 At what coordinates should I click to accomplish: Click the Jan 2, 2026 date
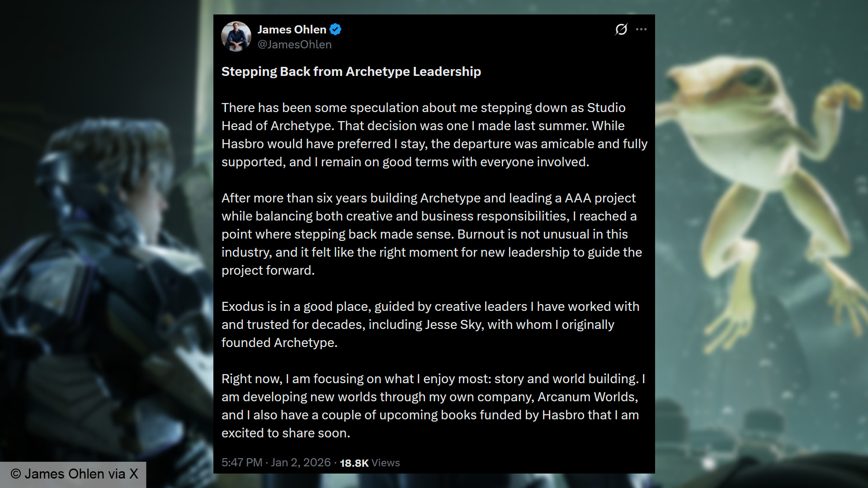point(301,463)
